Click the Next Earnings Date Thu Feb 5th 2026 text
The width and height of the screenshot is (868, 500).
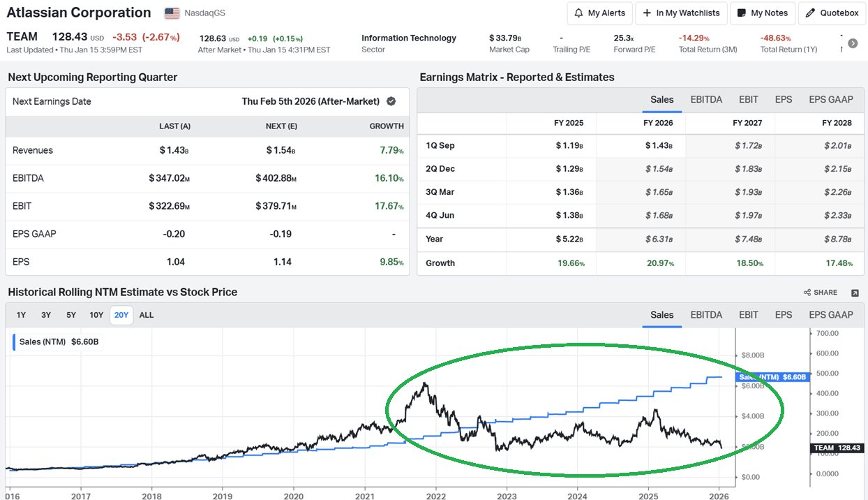(x=310, y=101)
